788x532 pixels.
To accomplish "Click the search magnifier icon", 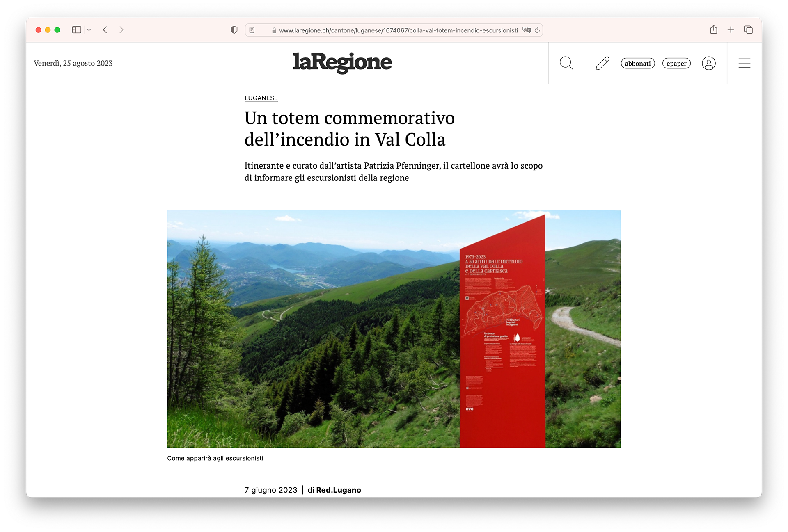I will (566, 63).
